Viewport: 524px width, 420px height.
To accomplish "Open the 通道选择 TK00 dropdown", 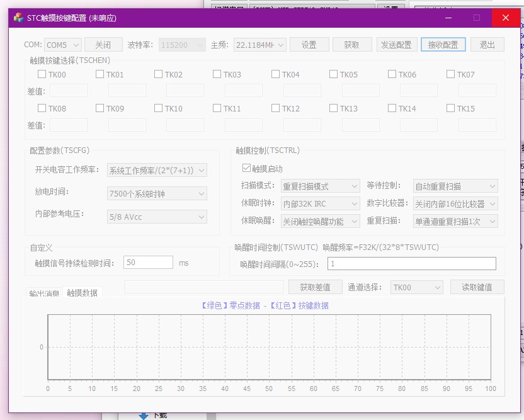I will point(417,287).
